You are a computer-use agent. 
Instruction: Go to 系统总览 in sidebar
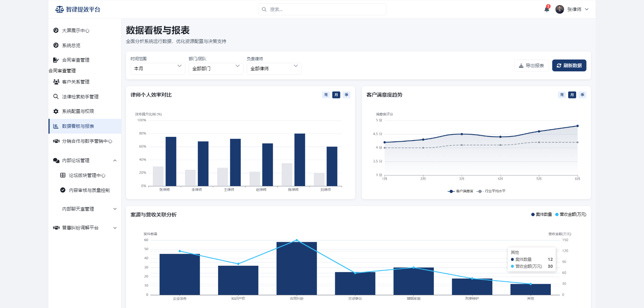(x=85, y=45)
